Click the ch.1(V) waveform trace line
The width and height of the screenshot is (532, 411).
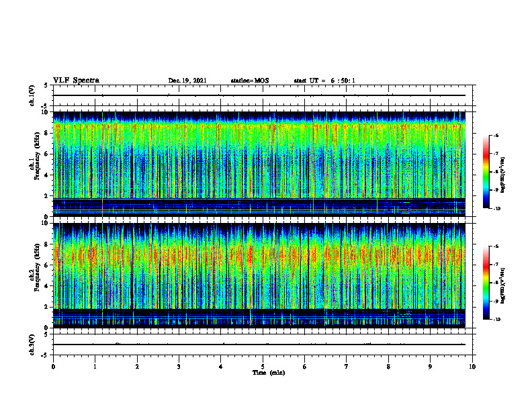pyautogui.click(x=259, y=95)
